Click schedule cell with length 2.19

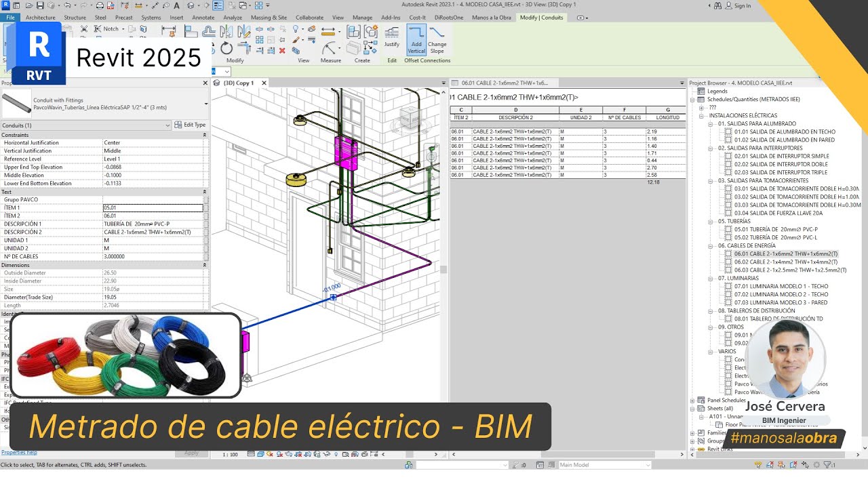tap(666, 131)
